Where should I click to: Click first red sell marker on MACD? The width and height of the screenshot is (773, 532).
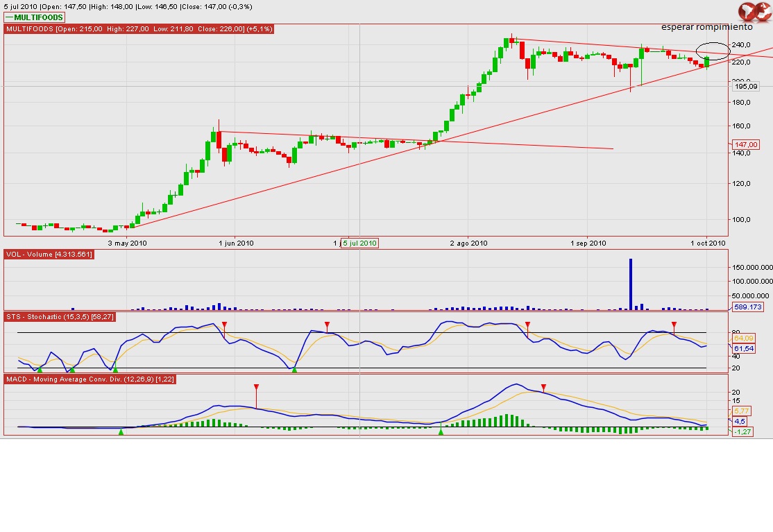click(256, 387)
